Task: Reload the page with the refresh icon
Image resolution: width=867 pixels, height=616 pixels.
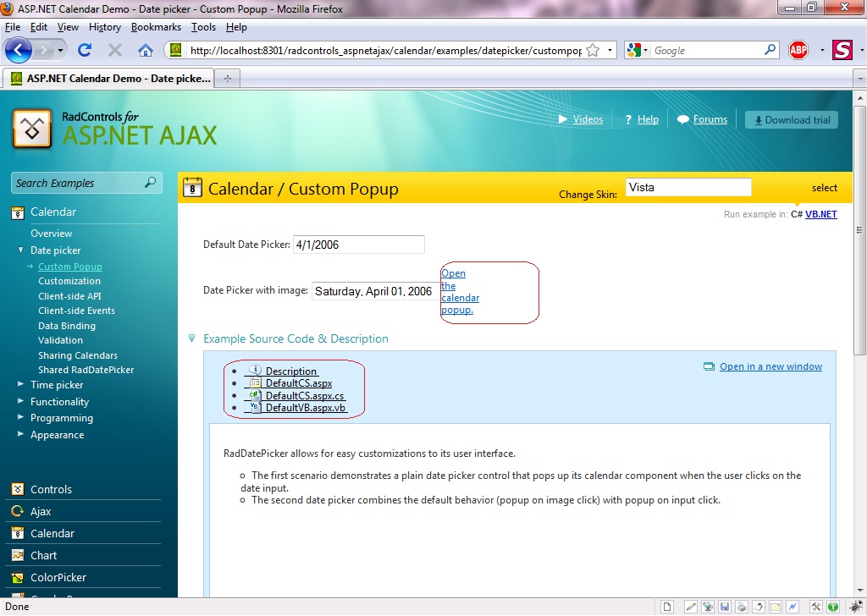Action: [85, 50]
